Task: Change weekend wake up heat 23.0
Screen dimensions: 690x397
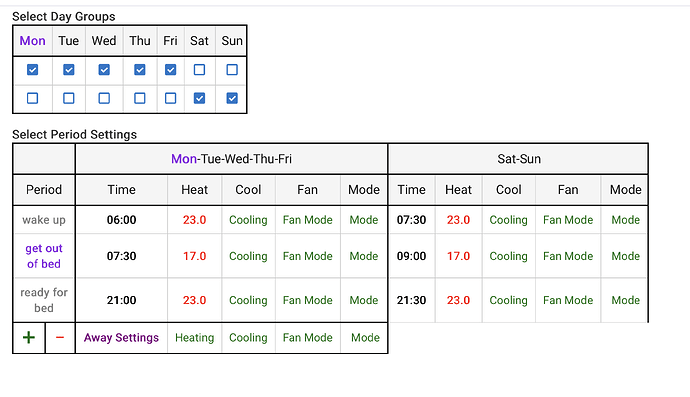Action: tap(459, 220)
